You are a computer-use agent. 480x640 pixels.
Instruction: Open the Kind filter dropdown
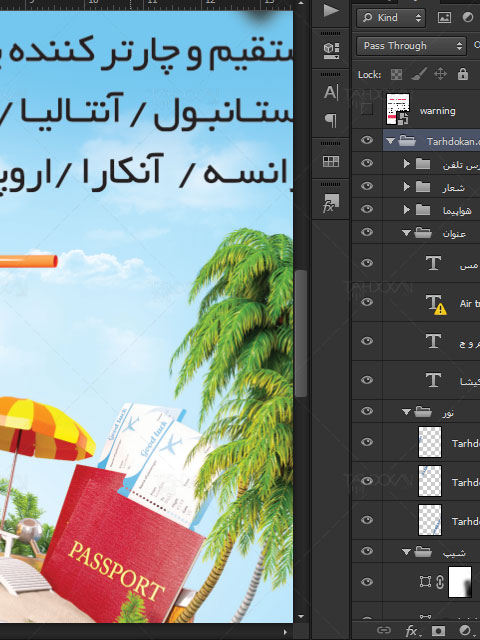pyautogui.click(x=391, y=18)
